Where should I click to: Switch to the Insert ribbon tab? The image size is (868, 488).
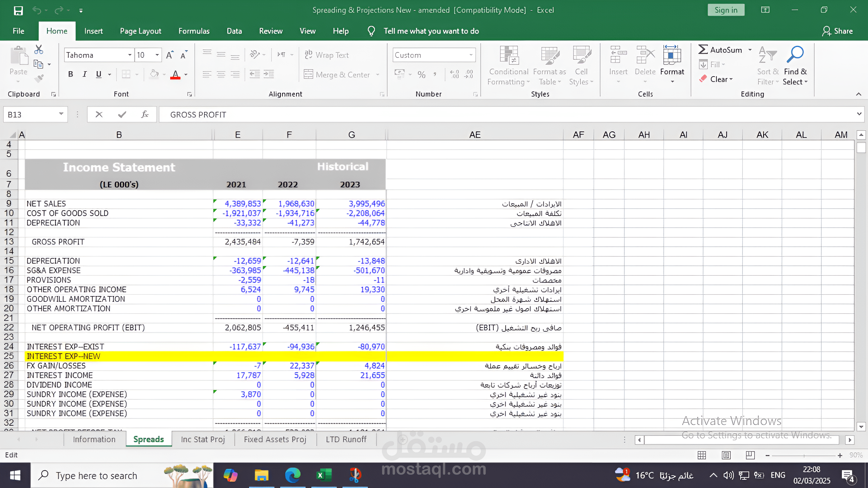pyautogui.click(x=93, y=31)
